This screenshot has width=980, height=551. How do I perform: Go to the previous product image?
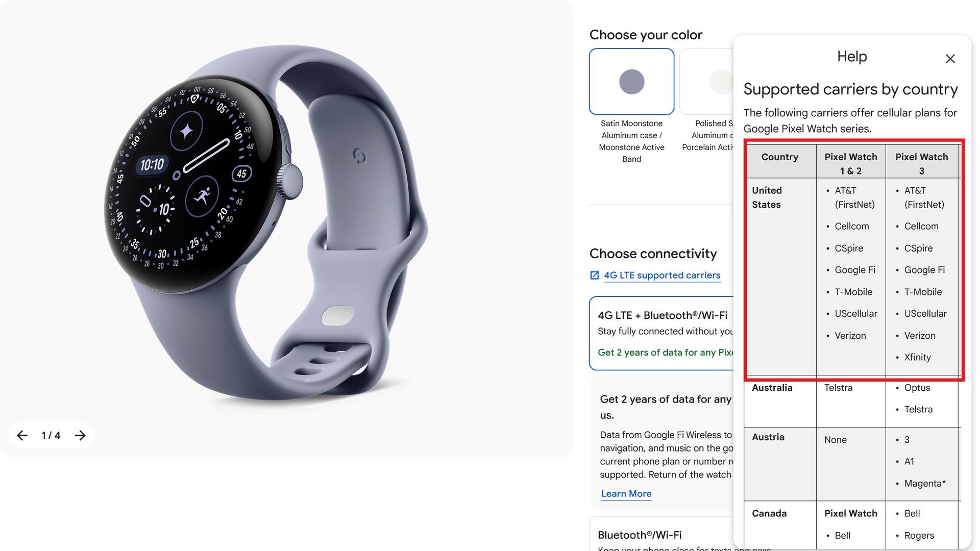[x=22, y=435]
